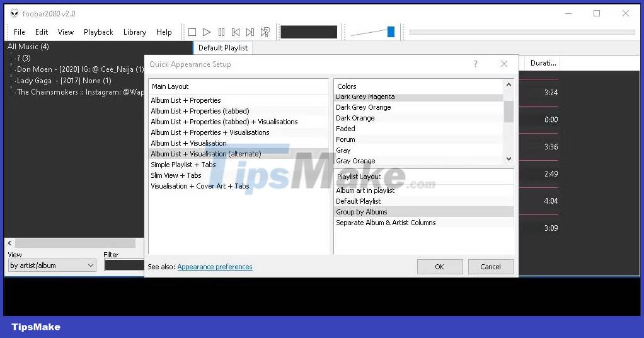The image size is (644, 338).
Task: Click the playback seek bar
Action: (x=522, y=32)
